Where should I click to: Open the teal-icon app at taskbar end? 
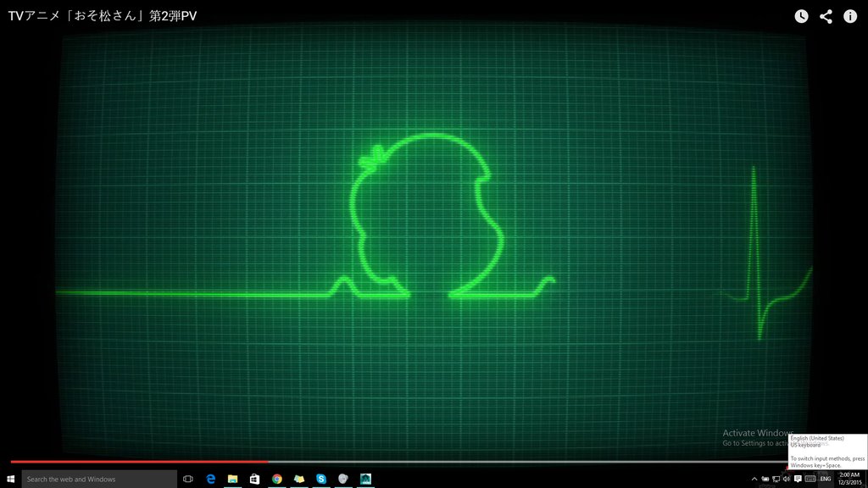click(365, 479)
